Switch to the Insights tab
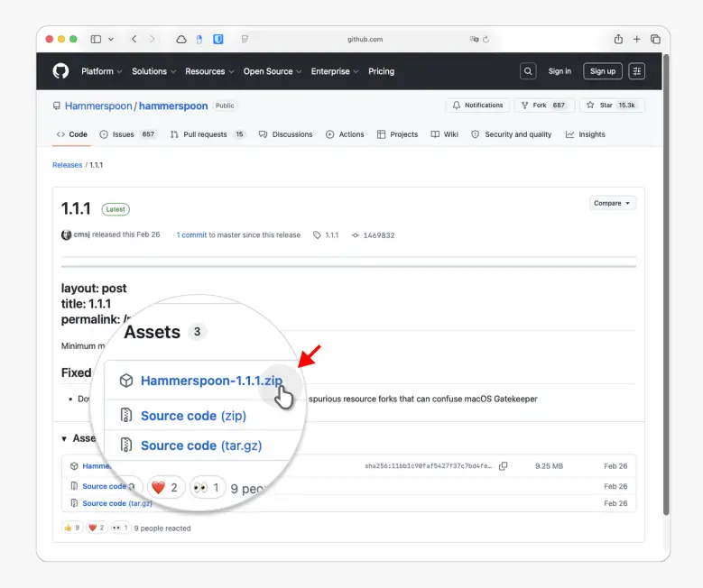Image resolution: width=703 pixels, height=588 pixels. [585, 134]
